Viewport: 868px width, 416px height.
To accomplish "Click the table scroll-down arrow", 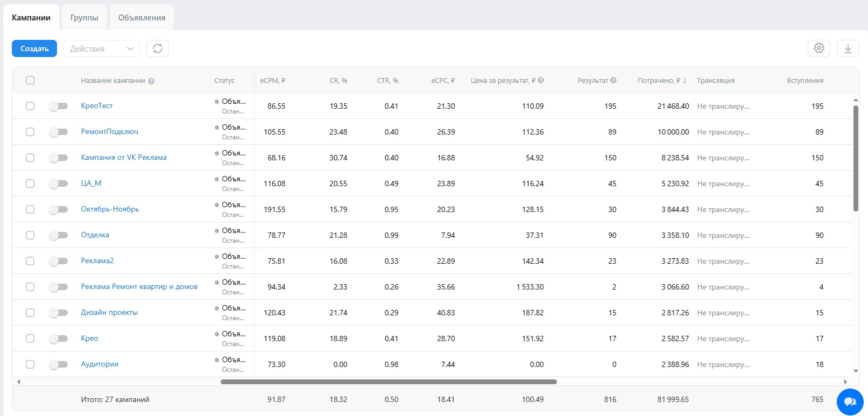I will 856,371.
